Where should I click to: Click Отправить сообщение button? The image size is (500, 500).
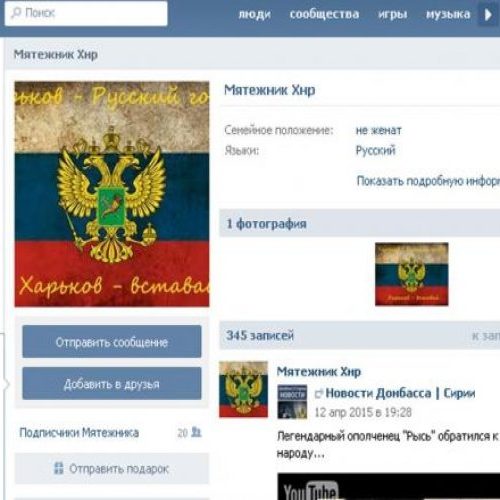pyautogui.click(x=112, y=342)
